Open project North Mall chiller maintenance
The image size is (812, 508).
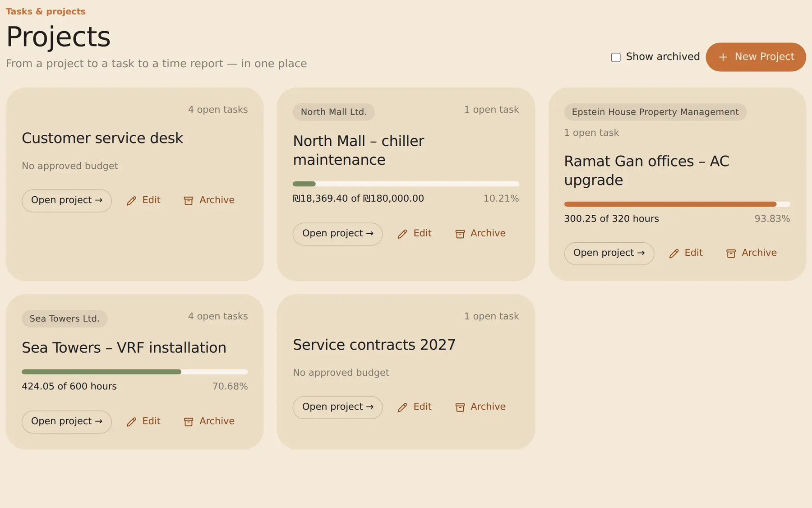(x=338, y=234)
